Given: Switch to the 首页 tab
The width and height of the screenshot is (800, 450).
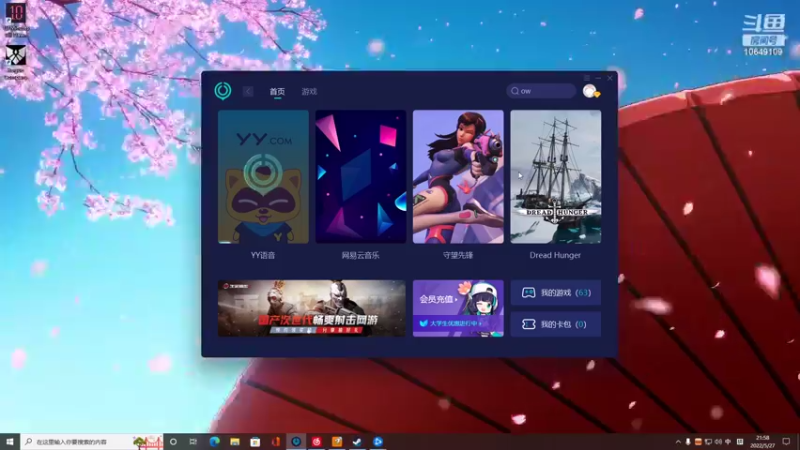Looking at the screenshot, I should 277,91.
